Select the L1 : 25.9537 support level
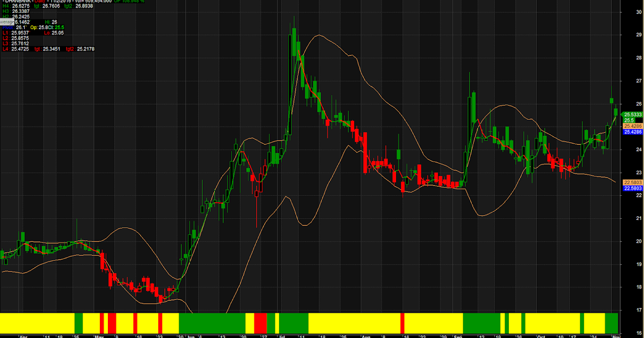Viewport: 644px width, 338px height. click(16, 33)
